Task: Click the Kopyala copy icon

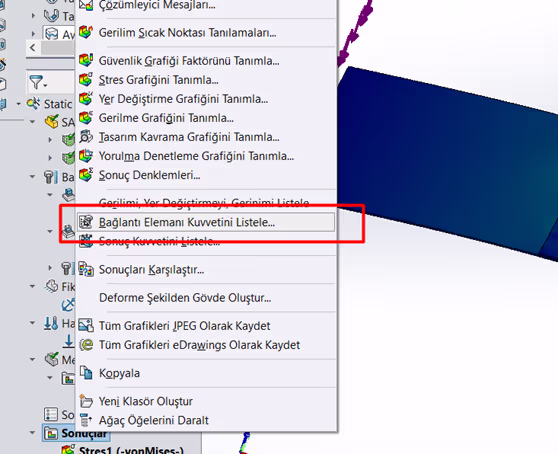Action: (86, 373)
